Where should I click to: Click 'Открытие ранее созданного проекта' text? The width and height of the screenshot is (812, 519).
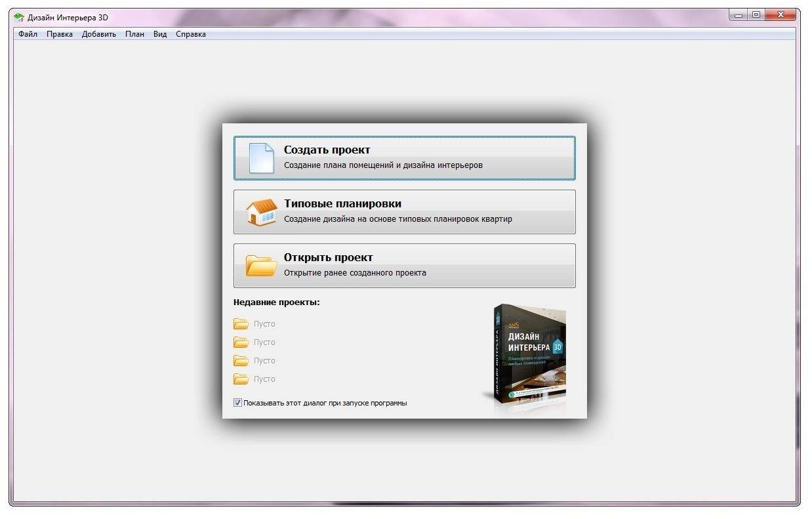click(x=355, y=273)
